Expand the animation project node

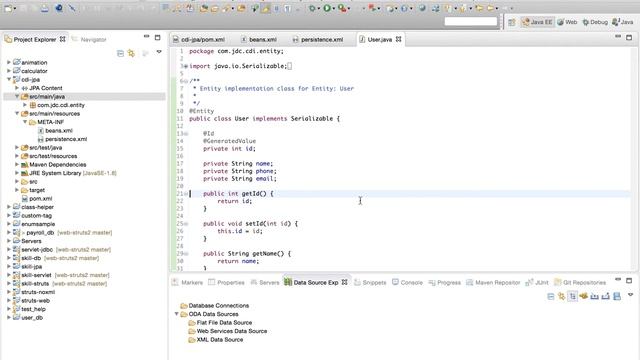(x=9, y=62)
